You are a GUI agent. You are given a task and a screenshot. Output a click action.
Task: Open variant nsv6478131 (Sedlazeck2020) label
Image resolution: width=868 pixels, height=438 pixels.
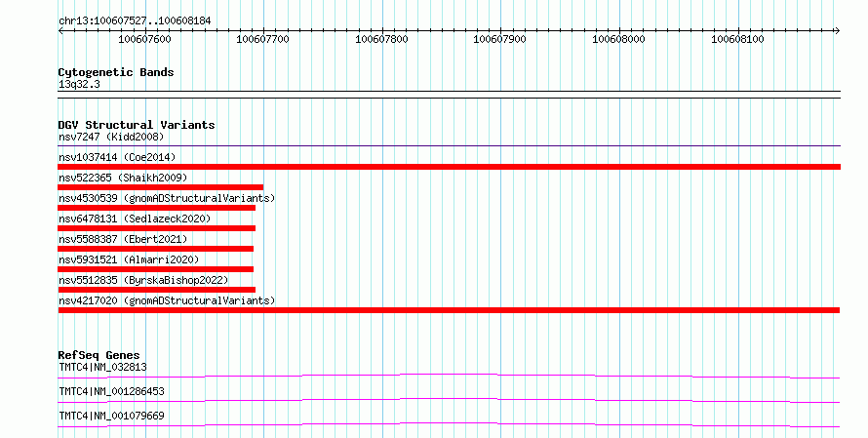coord(135,219)
